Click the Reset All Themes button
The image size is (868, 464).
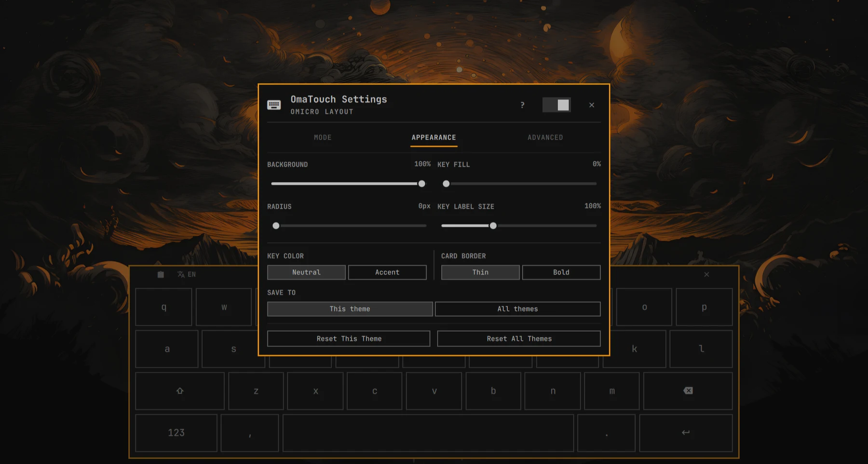519,339
